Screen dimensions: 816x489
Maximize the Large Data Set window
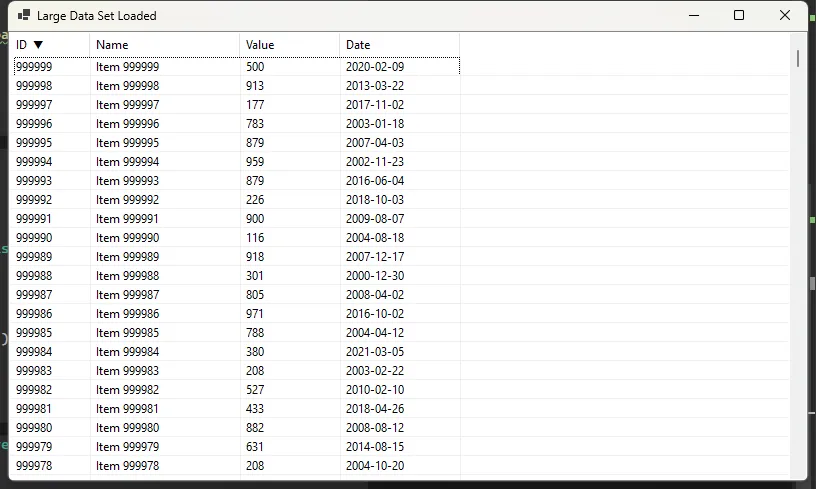pos(739,15)
